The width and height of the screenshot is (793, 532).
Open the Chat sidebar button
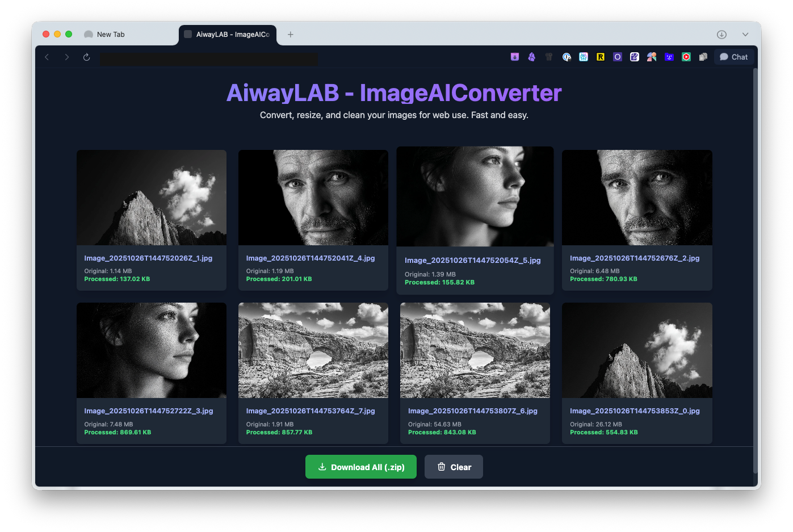734,57
